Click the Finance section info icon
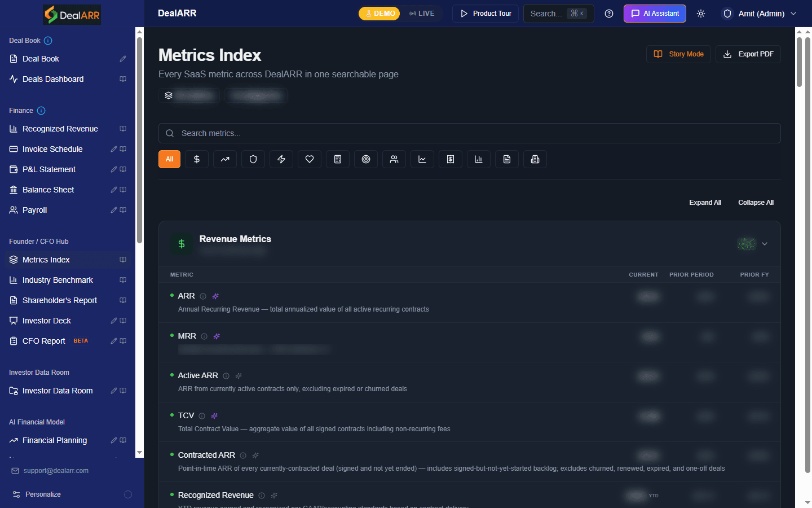Image resolution: width=812 pixels, height=508 pixels. (x=41, y=111)
